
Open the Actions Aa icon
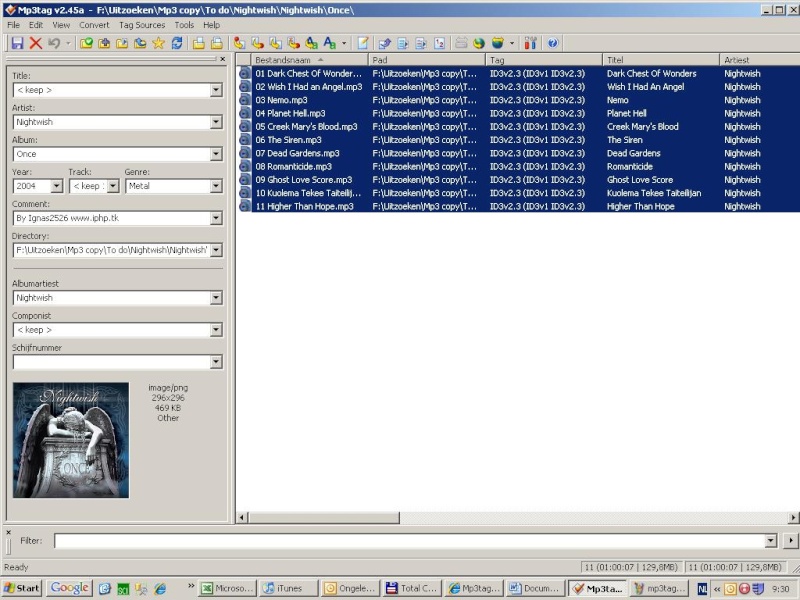pos(330,43)
